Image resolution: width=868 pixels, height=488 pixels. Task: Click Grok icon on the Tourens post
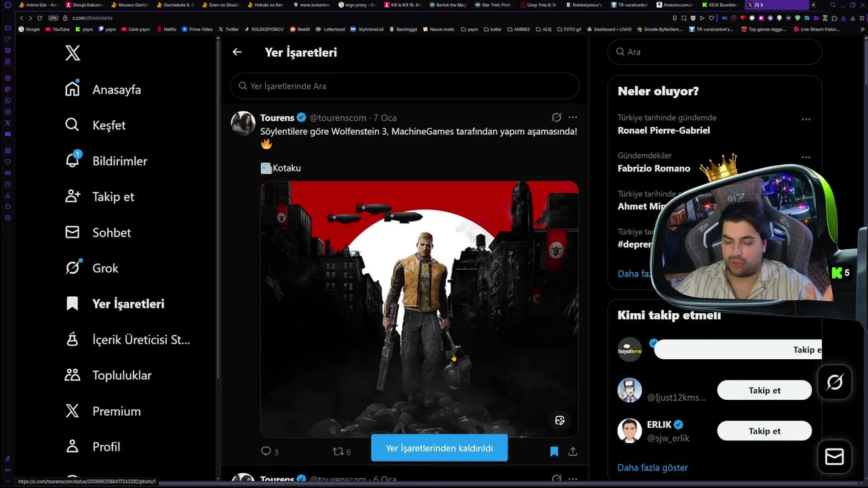coord(556,117)
